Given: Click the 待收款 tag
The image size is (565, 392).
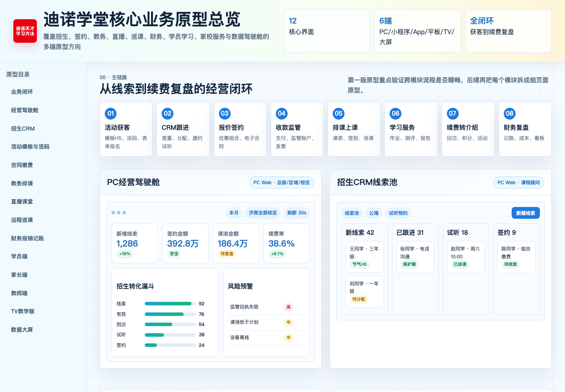Looking at the screenshot, I should point(510,264).
